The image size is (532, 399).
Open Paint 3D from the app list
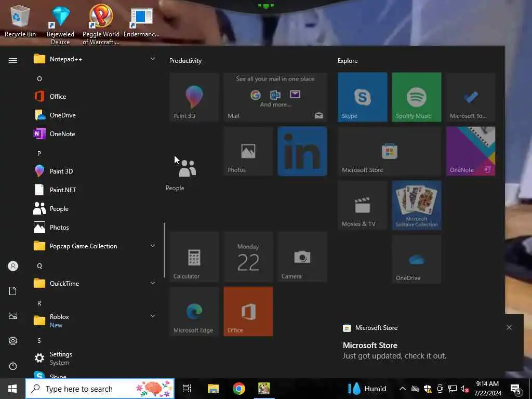point(94,171)
